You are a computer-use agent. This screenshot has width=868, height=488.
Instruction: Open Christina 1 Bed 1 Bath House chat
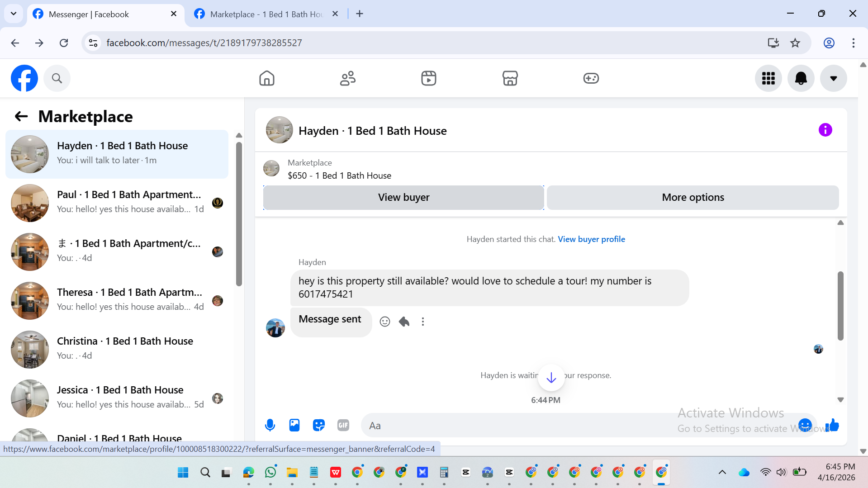(x=117, y=350)
